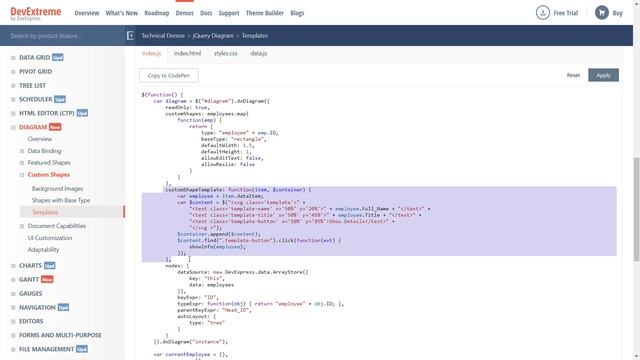Open the Roadmap menu item
The image size is (640, 360).
pyautogui.click(x=157, y=13)
